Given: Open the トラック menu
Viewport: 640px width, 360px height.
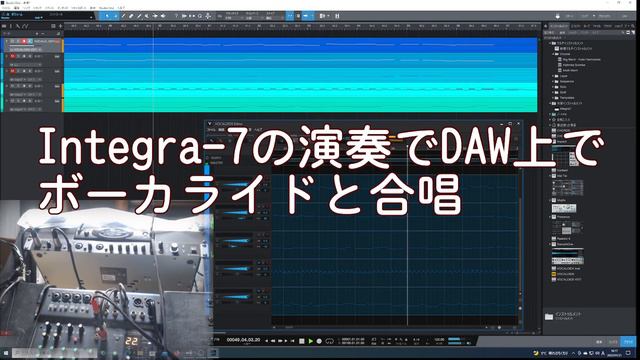Looking at the screenshot, I should coord(37,8).
